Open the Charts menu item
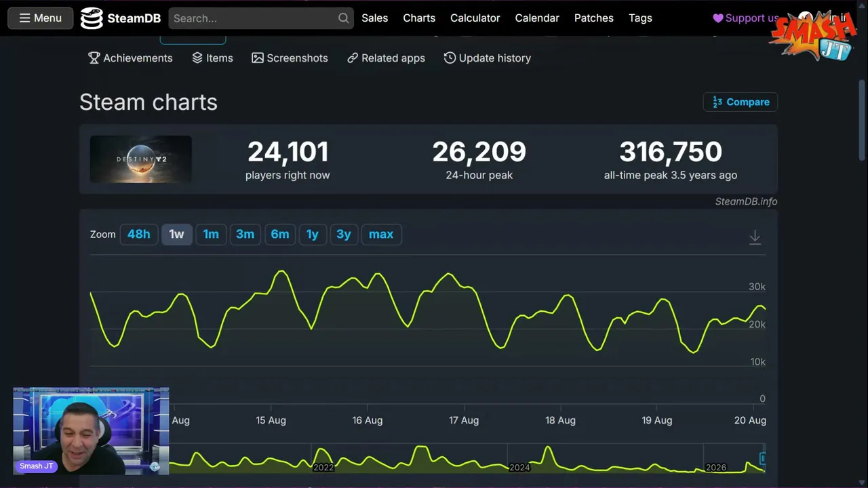868x488 pixels. click(x=419, y=18)
